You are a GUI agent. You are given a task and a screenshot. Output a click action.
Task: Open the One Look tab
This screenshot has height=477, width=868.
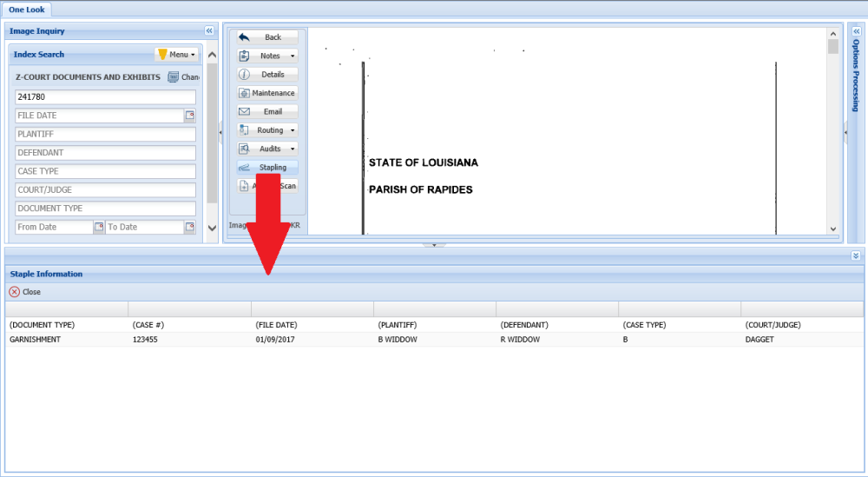27,10
